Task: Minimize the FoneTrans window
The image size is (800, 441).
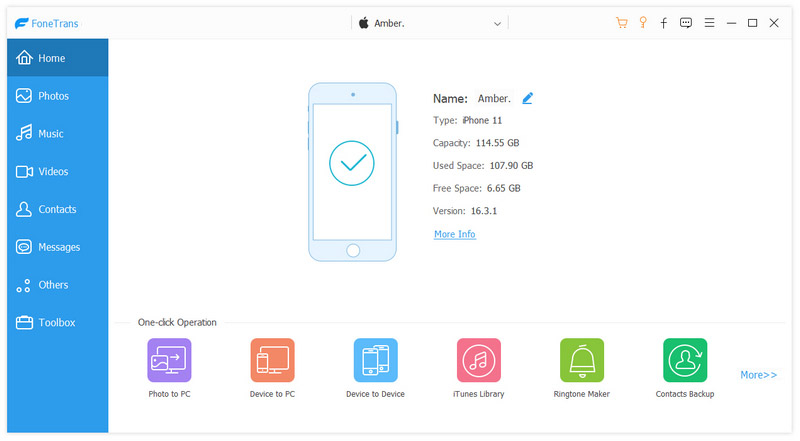Action: pos(731,23)
